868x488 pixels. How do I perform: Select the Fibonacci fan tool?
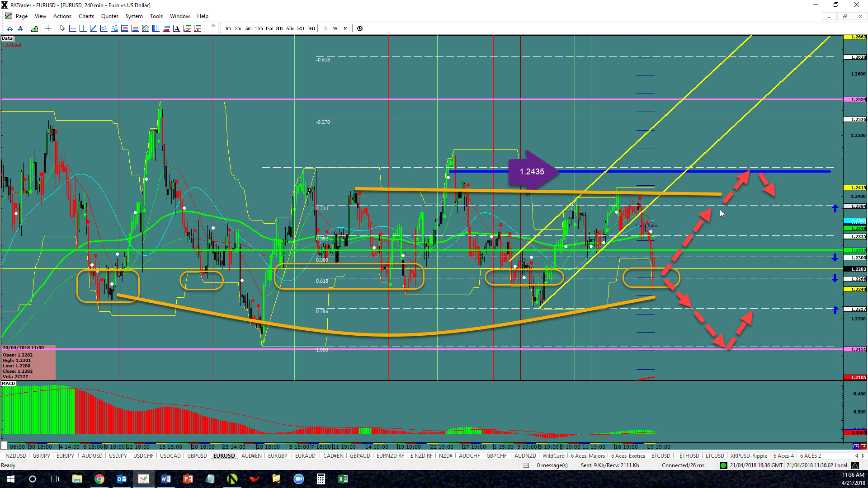point(145,28)
